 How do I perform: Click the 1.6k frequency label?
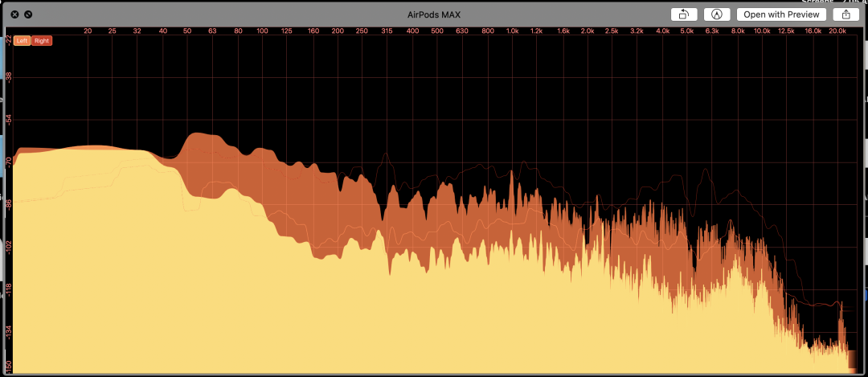[x=563, y=31]
